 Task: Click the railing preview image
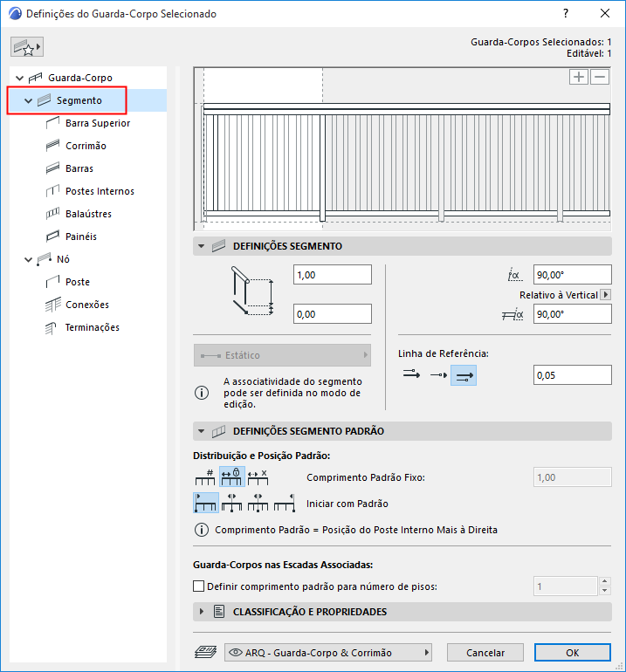click(x=402, y=149)
